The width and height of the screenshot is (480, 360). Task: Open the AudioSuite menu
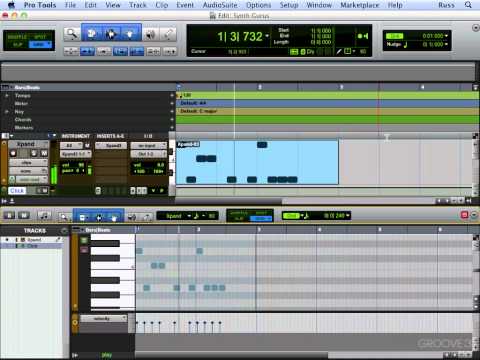point(220,5)
